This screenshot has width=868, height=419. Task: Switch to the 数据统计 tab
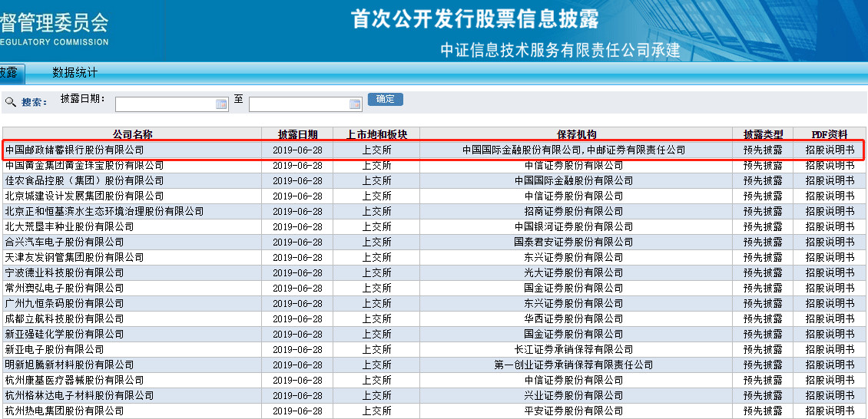pyautogui.click(x=75, y=73)
